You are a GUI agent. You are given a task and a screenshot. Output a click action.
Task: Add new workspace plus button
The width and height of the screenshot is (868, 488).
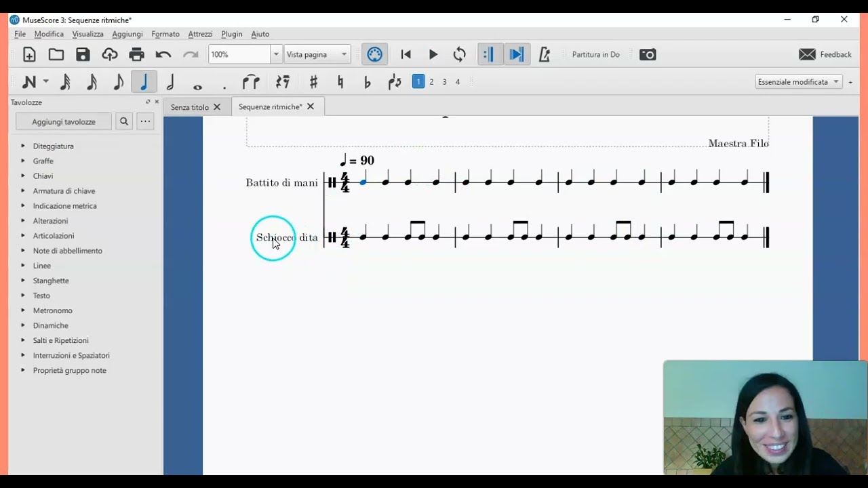(850, 82)
